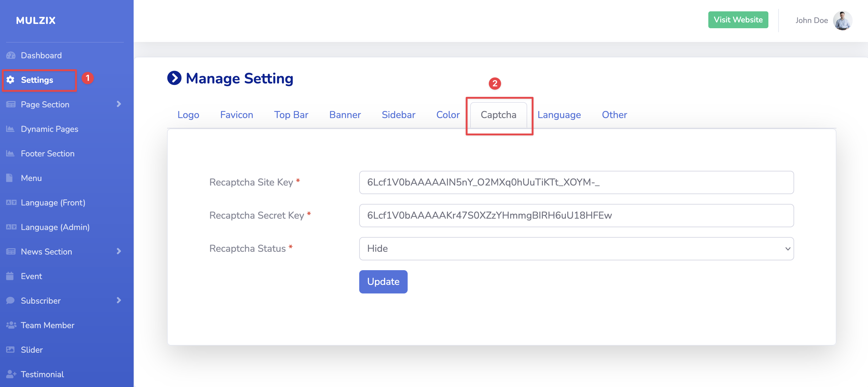The image size is (868, 387).
Task: Click the Manage Setting heading
Action: point(240,79)
